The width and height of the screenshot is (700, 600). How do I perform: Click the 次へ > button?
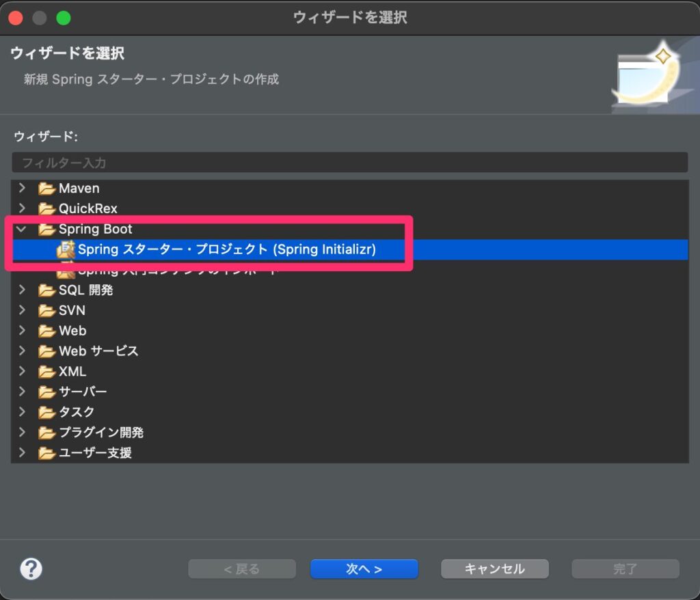[364, 569]
